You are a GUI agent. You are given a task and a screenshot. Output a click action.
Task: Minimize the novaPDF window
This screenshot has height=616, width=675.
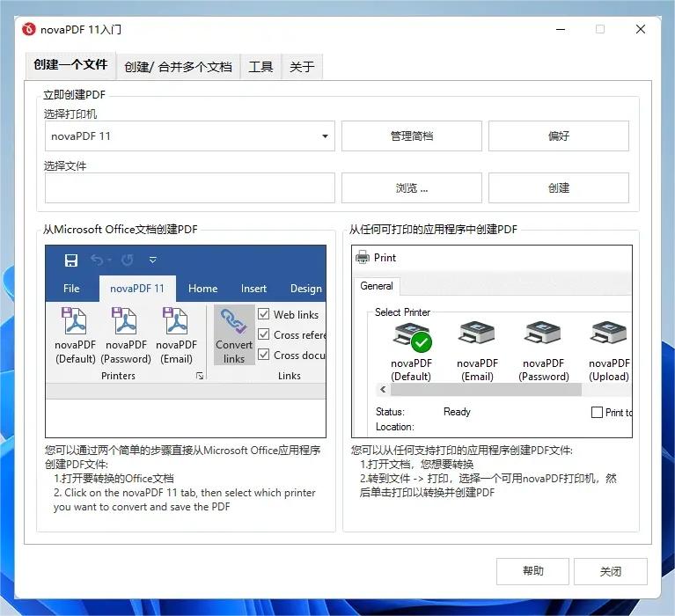(x=561, y=29)
